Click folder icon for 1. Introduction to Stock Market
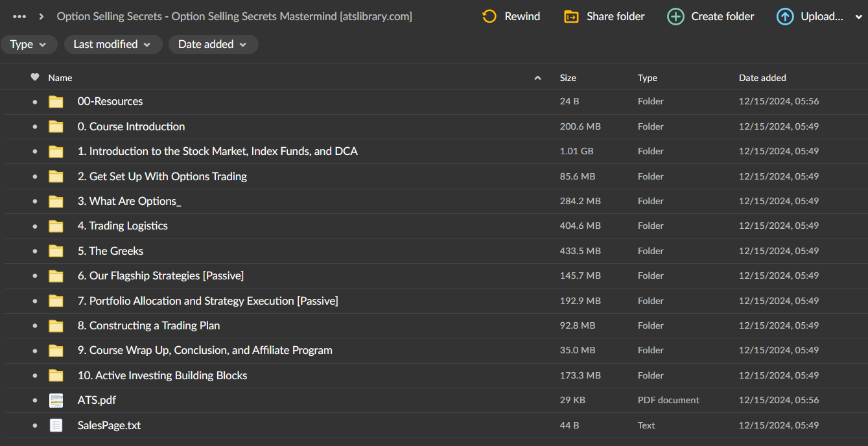Viewport: 868px width, 446px height. [x=56, y=151]
